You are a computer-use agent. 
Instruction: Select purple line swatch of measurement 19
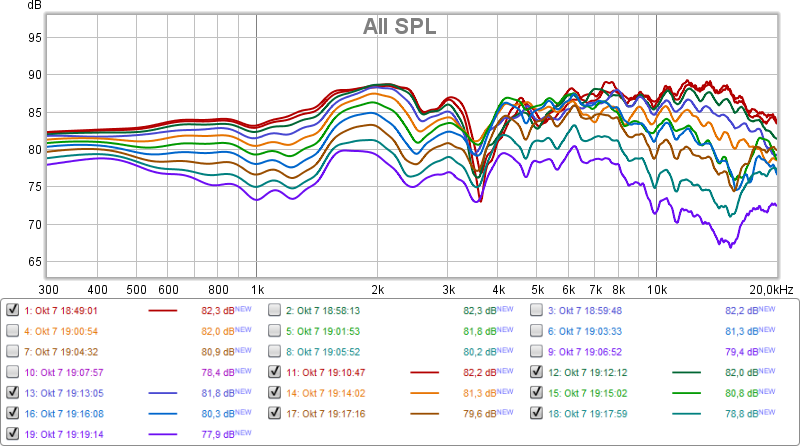163,434
